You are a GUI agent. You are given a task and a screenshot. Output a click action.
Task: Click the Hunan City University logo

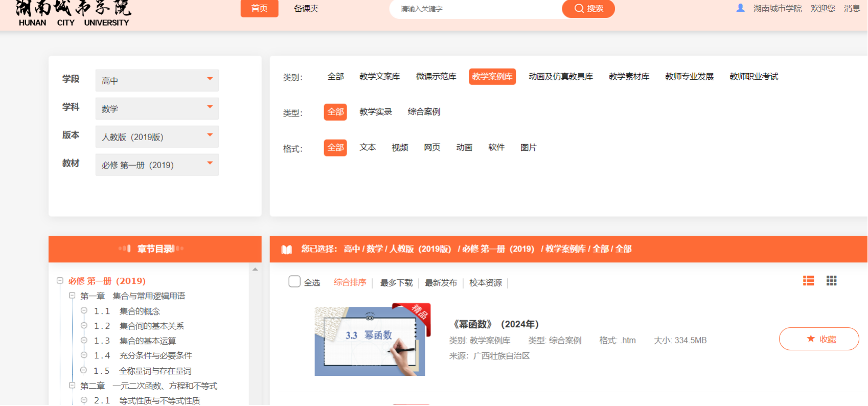[x=73, y=13]
